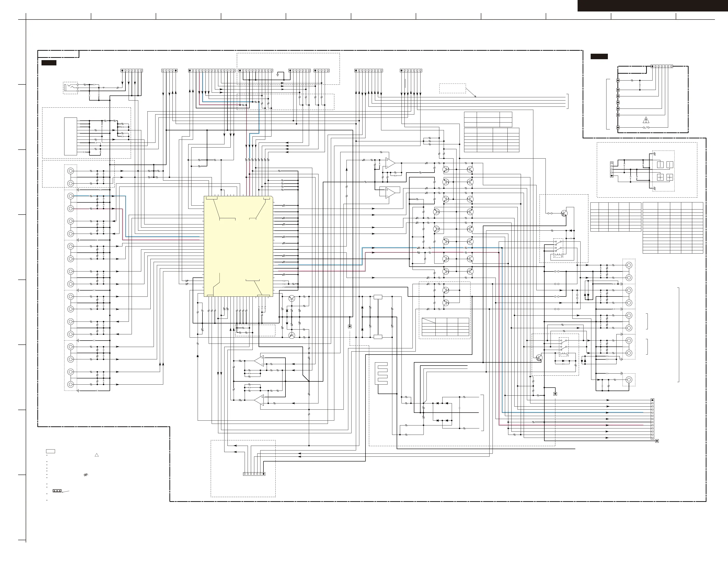Select the dashed note box with arrow
The width and height of the screenshot is (728, 562).
pyautogui.click(x=452, y=88)
